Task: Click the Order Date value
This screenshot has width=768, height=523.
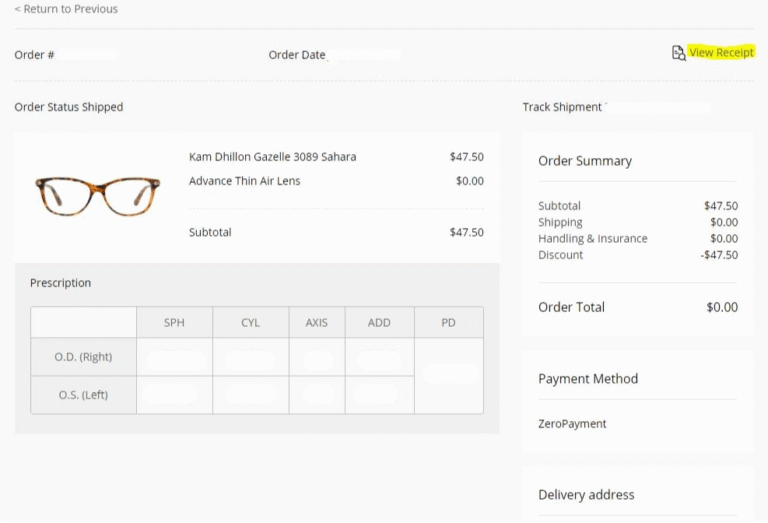Action: 364,55
